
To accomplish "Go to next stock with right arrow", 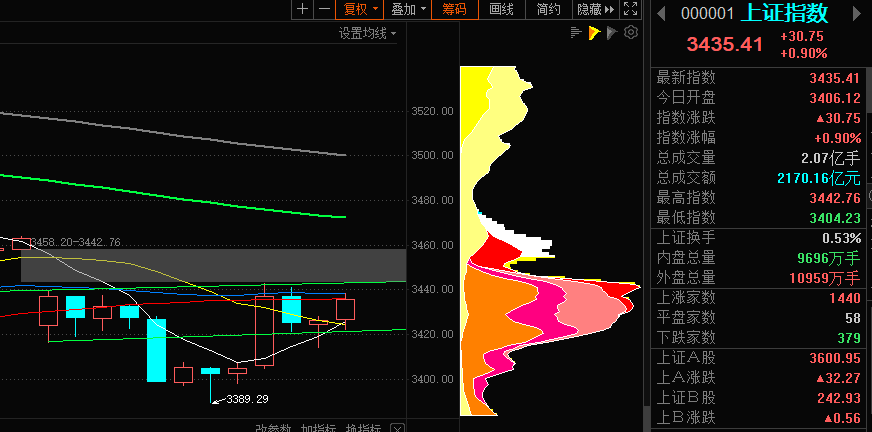I will [857, 14].
